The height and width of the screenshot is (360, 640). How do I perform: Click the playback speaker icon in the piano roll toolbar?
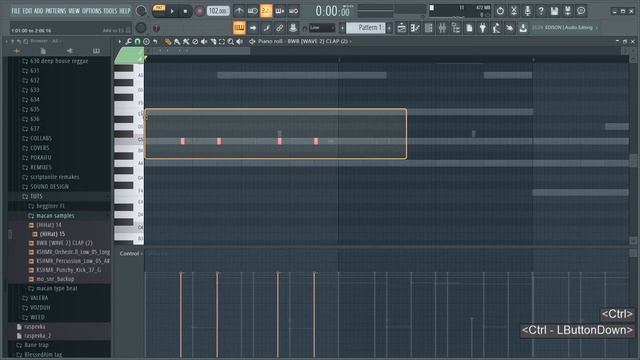tap(240, 41)
